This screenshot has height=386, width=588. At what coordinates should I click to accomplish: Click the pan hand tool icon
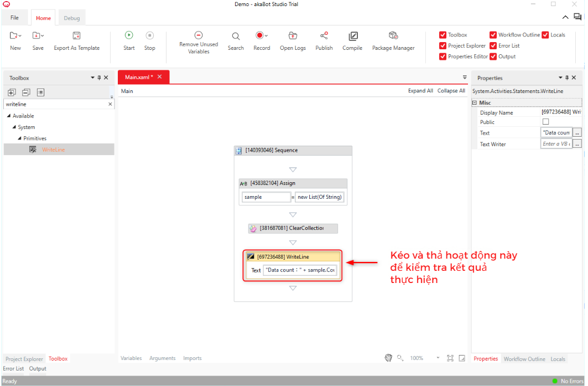point(388,358)
